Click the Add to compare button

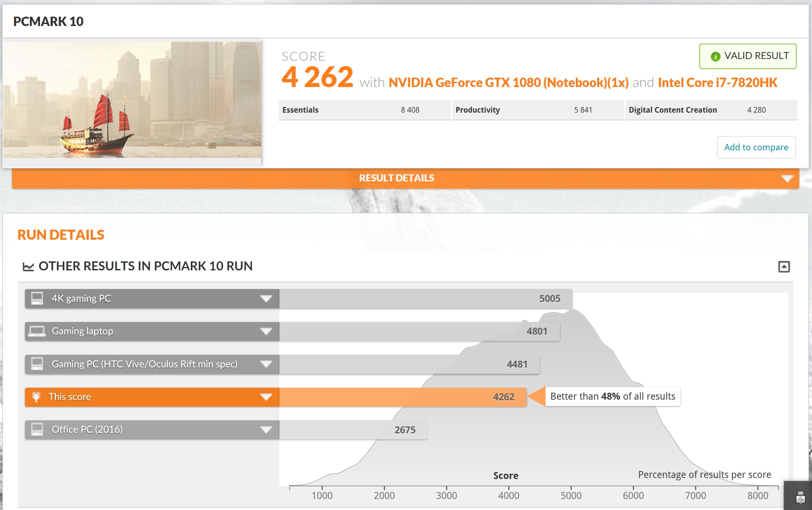pos(756,147)
